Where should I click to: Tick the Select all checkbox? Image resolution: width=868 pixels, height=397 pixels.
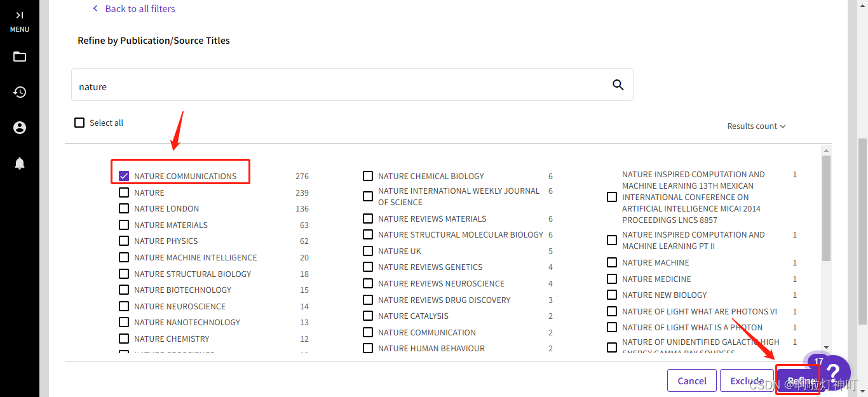(x=79, y=123)
